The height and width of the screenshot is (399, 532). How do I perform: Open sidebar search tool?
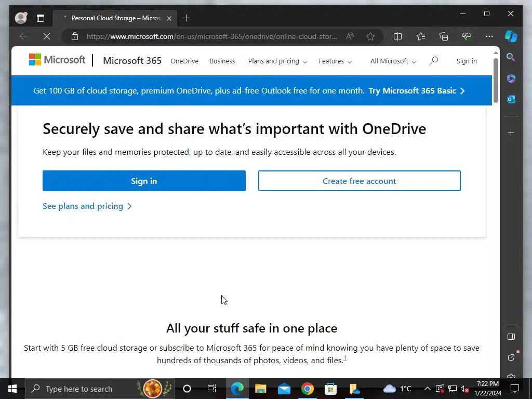(x=511, y=57)
